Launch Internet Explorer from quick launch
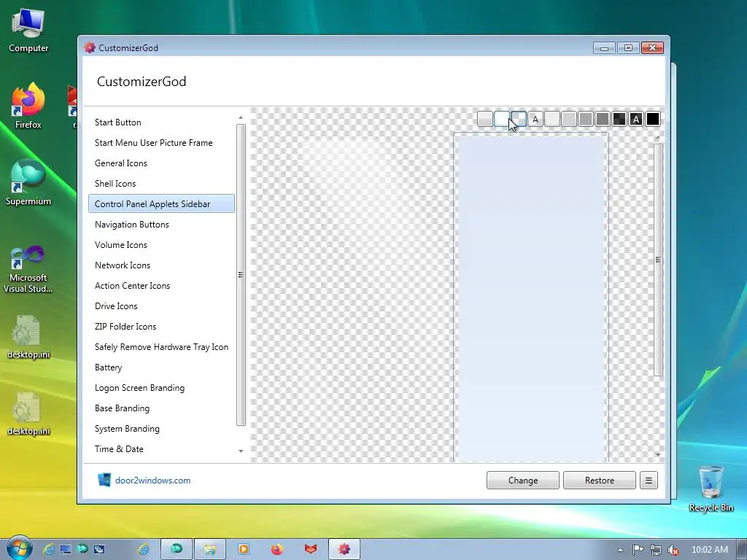The image size is (747, 560). tap(49, 550)
